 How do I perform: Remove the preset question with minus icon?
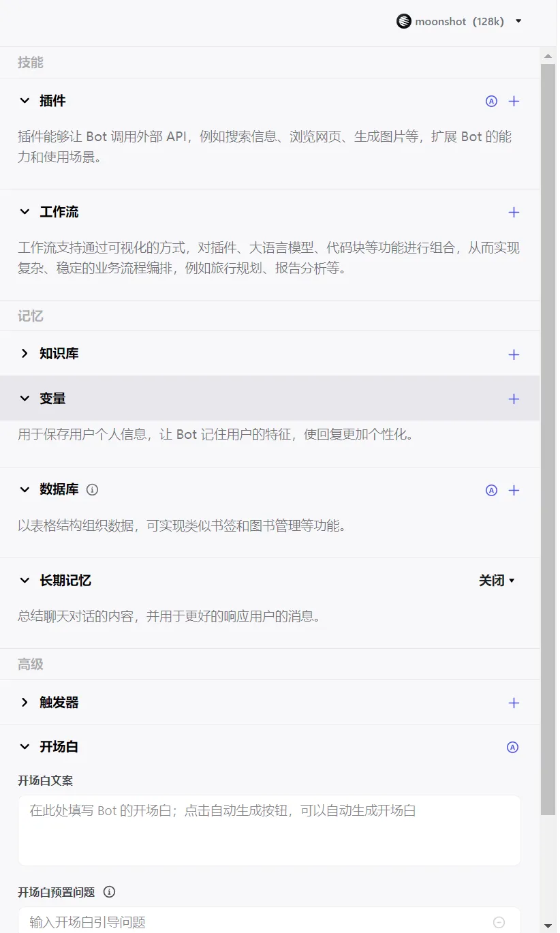(499, 922)
